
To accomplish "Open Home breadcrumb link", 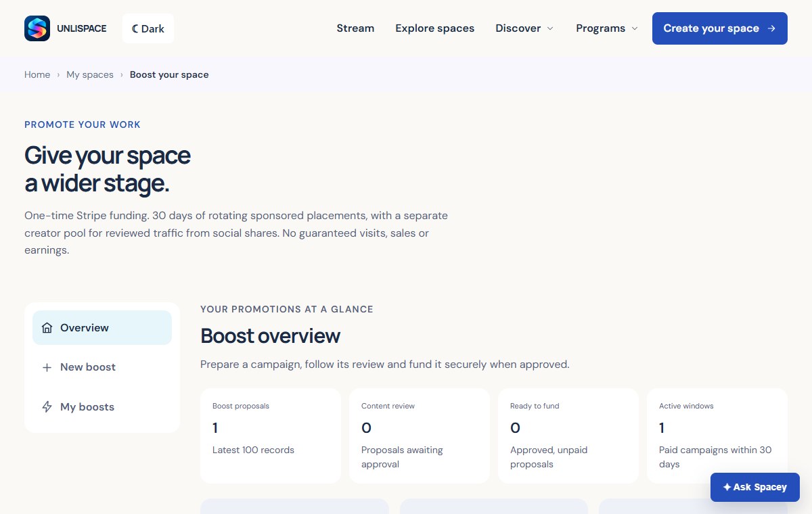I will coord(37,74).
